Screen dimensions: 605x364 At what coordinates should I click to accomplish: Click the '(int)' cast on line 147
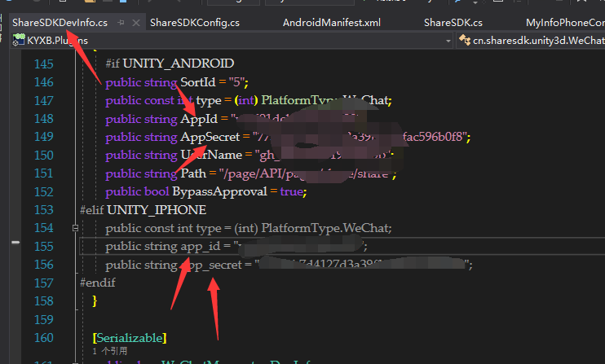tap(245, 100)
